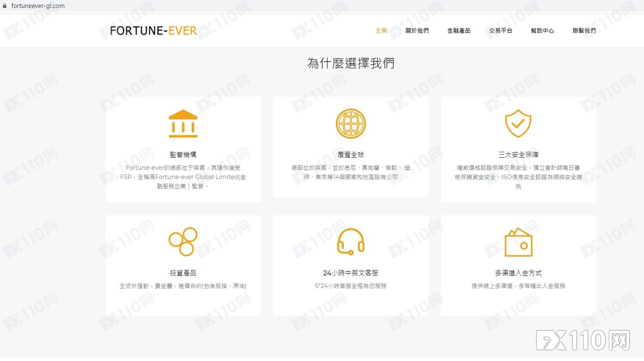Screen dimensions: 644x361
Task: Click the 提供線上多渠道 description text
Action: click(519, 286)
